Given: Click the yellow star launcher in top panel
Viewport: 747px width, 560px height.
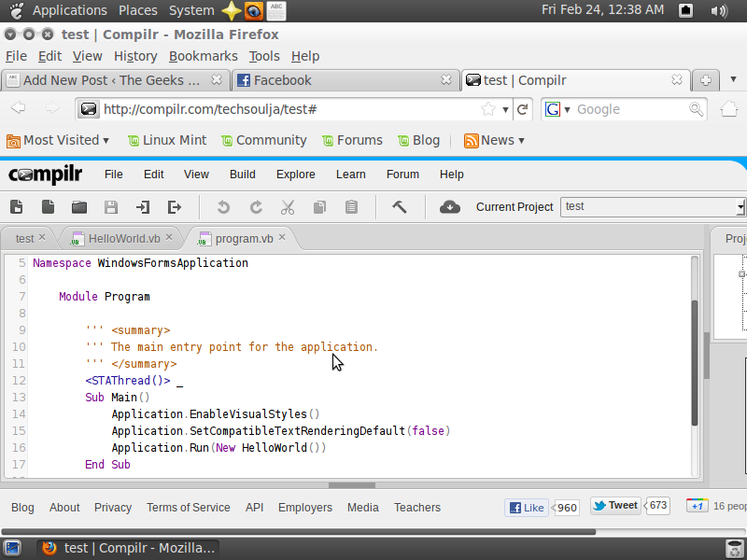Looking at the screenshot, I should coord(232,10).
